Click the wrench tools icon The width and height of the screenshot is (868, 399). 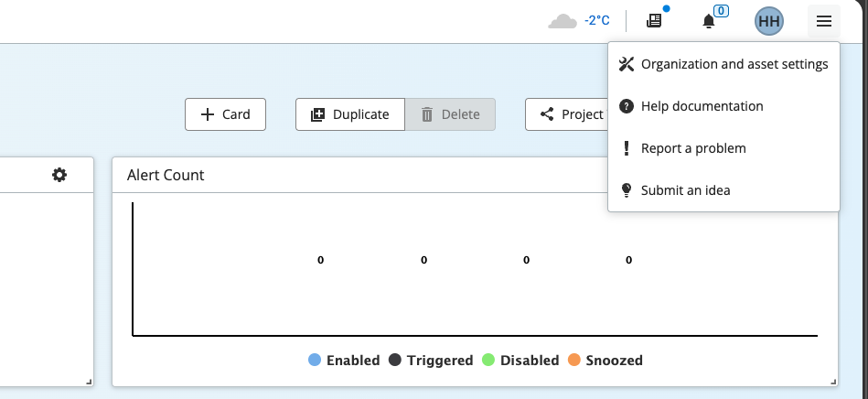coord(627,64)
